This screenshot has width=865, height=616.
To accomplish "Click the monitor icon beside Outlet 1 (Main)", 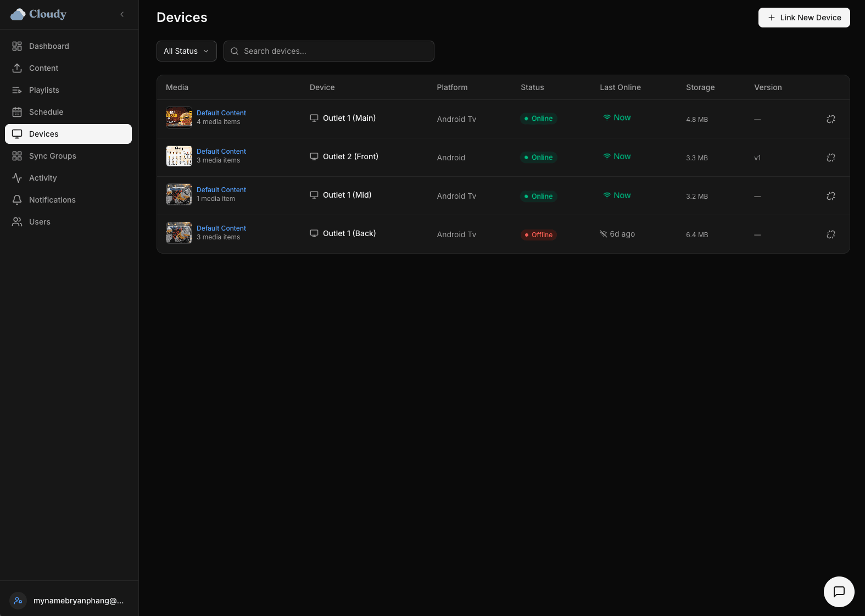I will [314, 118].
